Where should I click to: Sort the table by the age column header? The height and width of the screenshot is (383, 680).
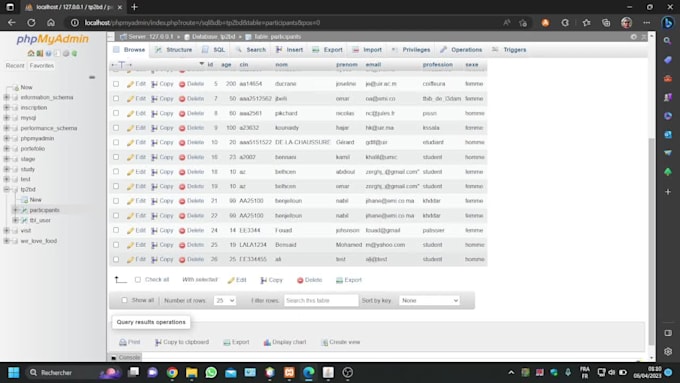(x=226, y=65)
